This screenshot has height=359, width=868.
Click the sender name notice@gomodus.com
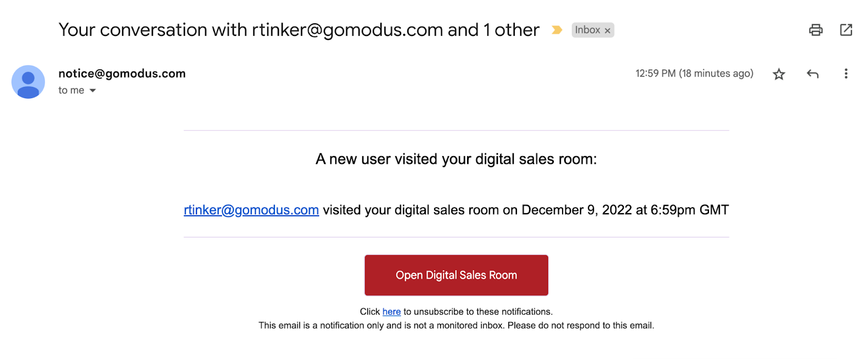point(122,73)
